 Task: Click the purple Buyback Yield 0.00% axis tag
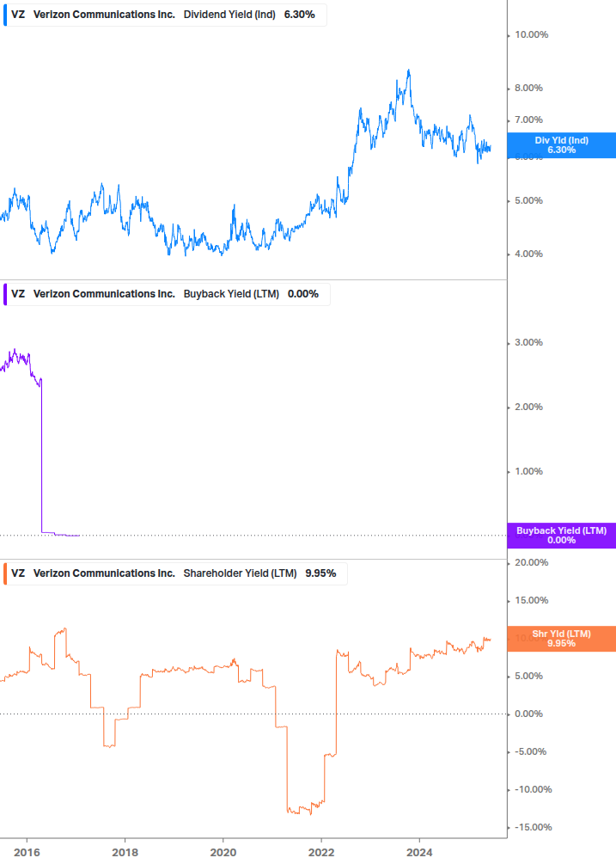(562, 536)
